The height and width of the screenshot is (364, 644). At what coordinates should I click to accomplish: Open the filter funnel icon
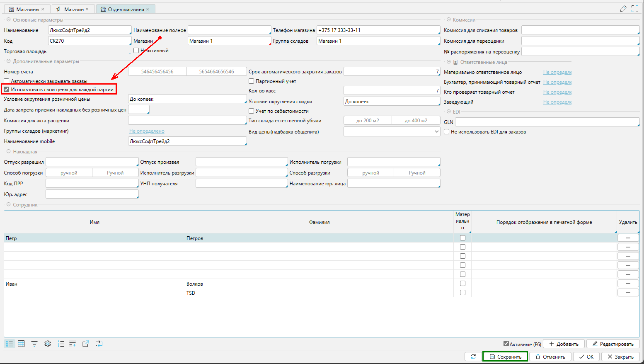34,344
